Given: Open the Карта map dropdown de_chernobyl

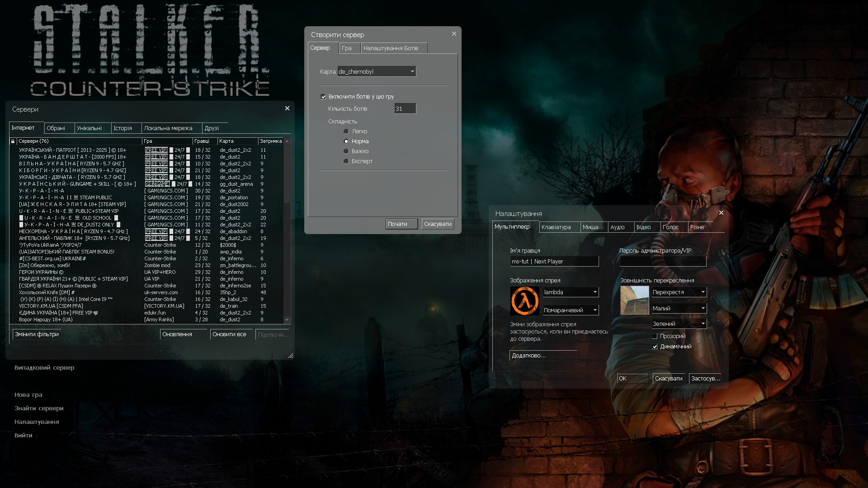Looking at the screenshot, I should pos(377,71).
